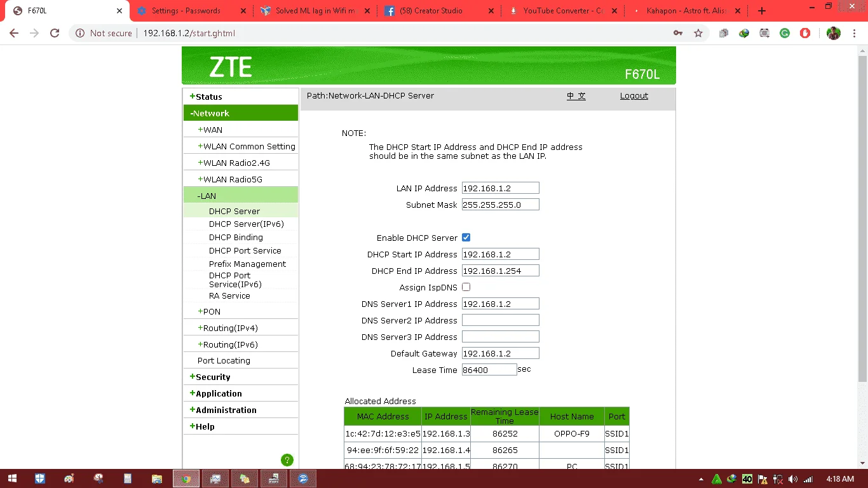
Task: Bookmark this page with the star icon
Action: tap(698, 33)
